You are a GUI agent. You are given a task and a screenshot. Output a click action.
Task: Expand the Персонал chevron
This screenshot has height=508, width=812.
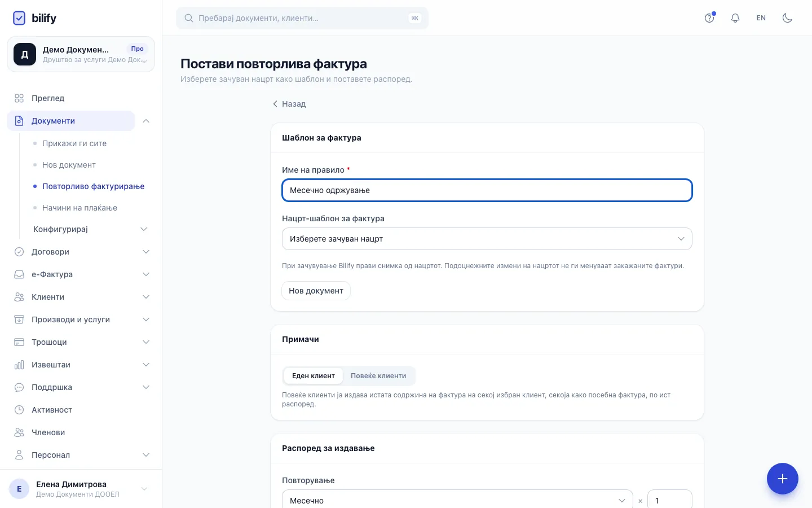[x=146, y=455]
